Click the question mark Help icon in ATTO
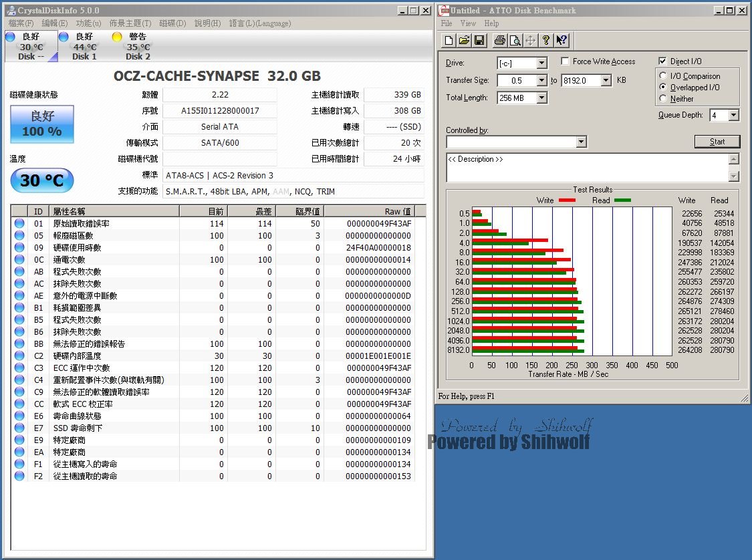Screen dimensions: 752x560 (x=545, y=40)
